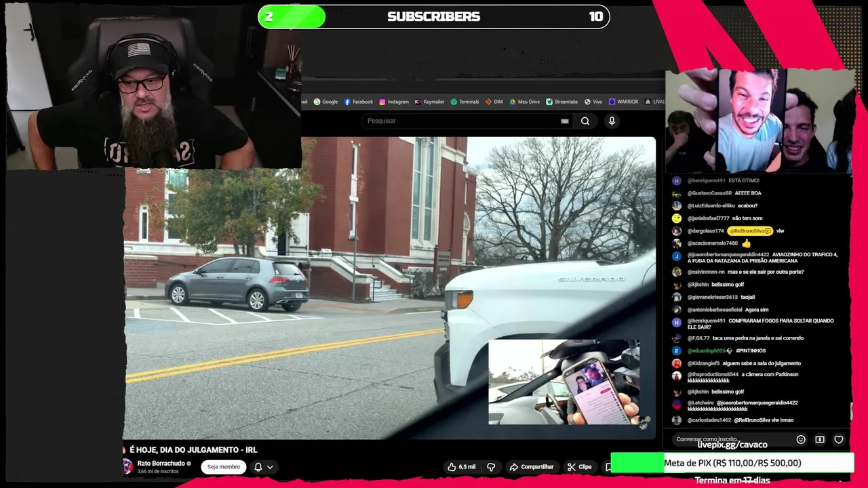Open the on-screen keyboard icon in search box
Viewport: 868px width, 488px height.
[564, 121]
